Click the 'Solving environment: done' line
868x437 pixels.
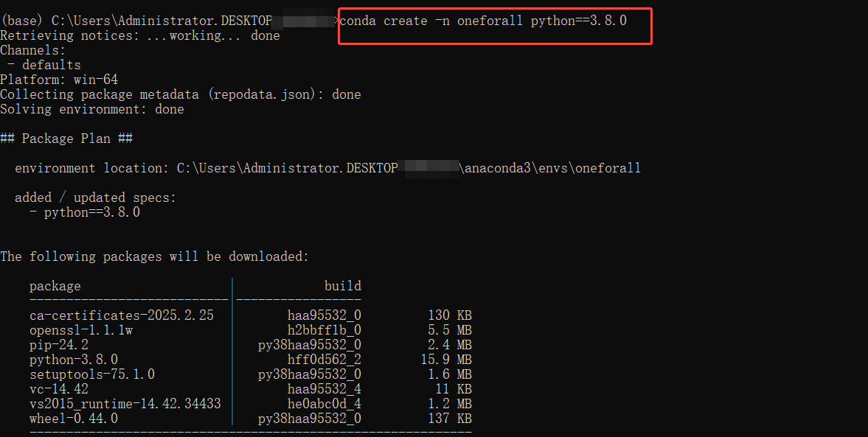pyautogui.click(x=92, y=110)
